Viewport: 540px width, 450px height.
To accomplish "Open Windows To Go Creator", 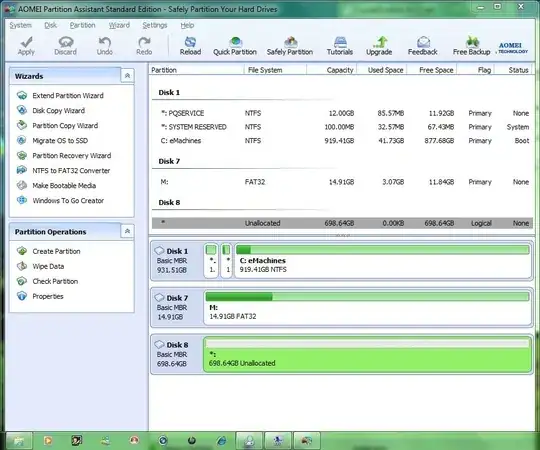I will (x=60, y=200).
